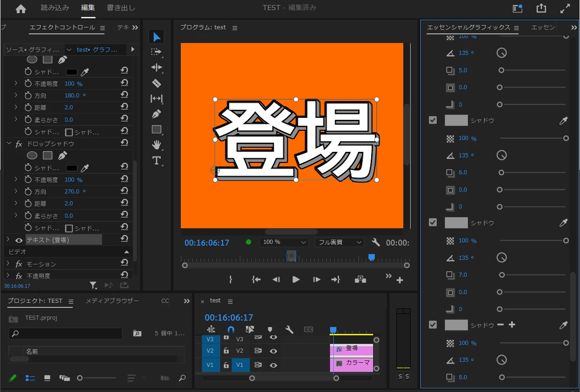Toggle animation stopwatch for 距離 under 方向 180.0
Screen dimensions: 580x392
pos(28,107)
